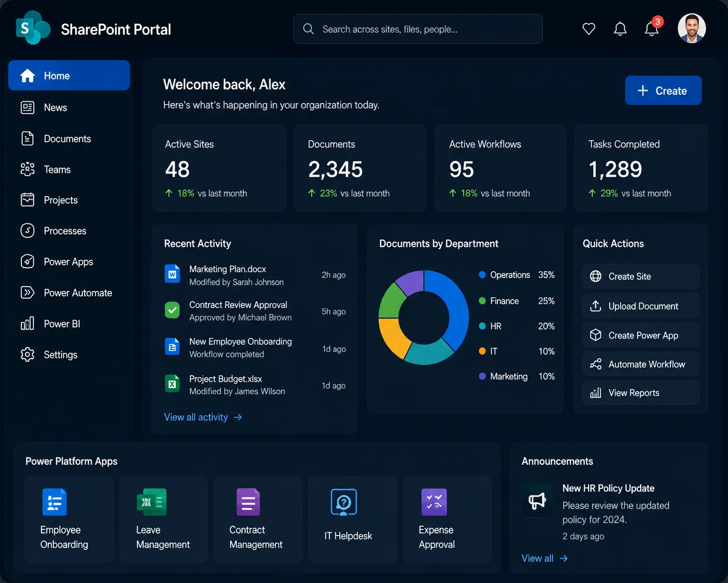Select the Marketing legend entry
Screen dimensions: 728x583
click(x=517, y=376)
